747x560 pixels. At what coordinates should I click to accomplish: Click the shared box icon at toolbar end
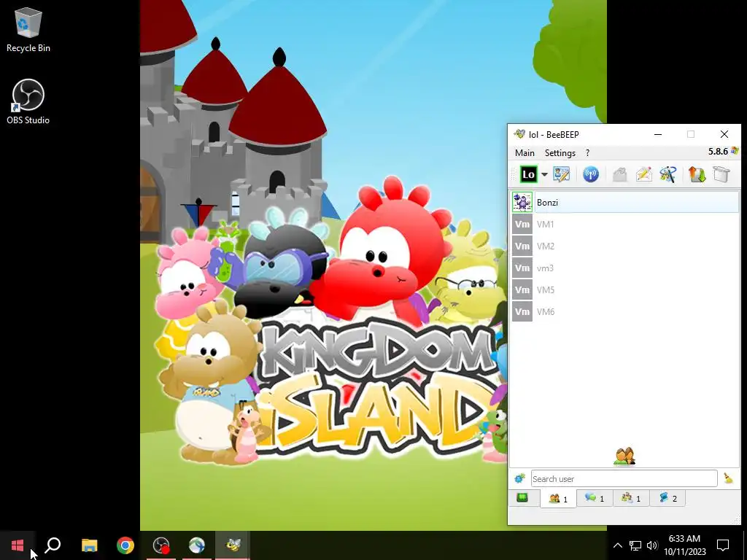click(x=721, y=174)
